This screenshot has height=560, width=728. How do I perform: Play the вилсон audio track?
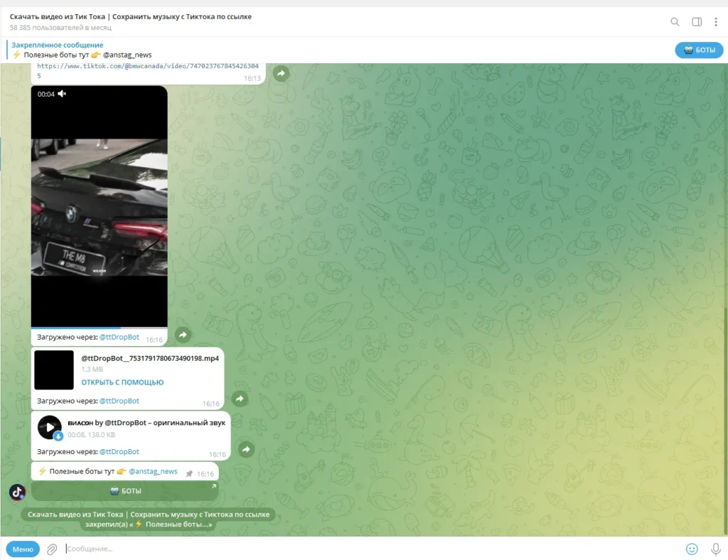tap(49, 427)
